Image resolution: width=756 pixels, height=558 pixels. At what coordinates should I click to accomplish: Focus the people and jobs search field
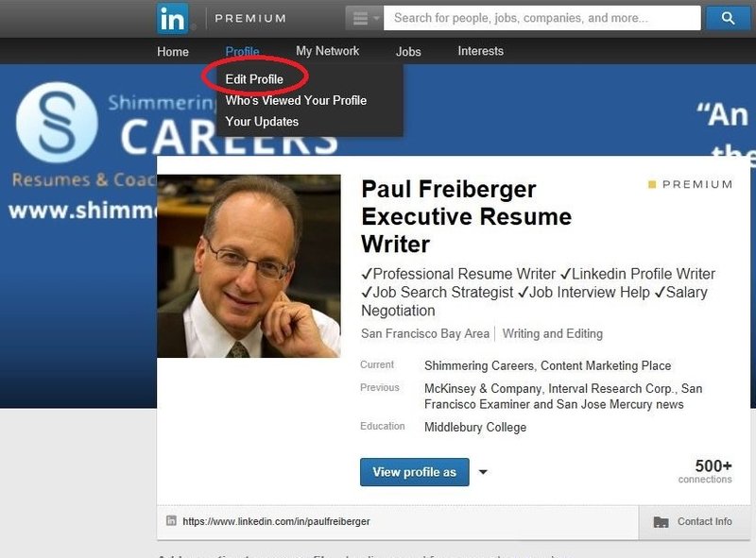coord(541,18)
